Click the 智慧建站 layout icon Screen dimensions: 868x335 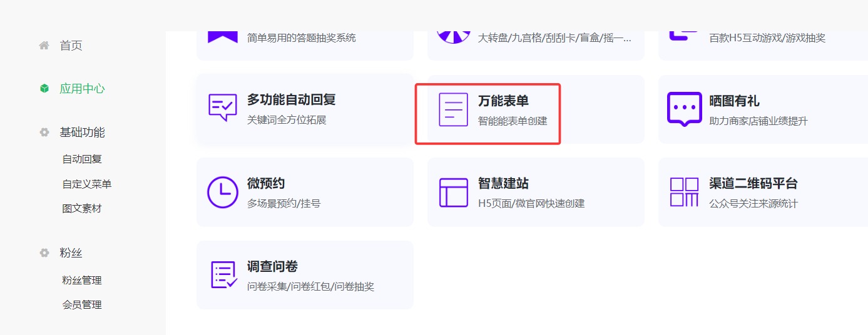454,192
